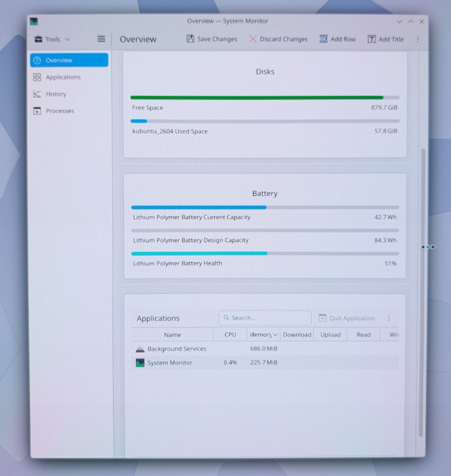Click the search magnifier icon
This screenshot has height=476, width=451.
pyautogui.click(x=226, y=318)
